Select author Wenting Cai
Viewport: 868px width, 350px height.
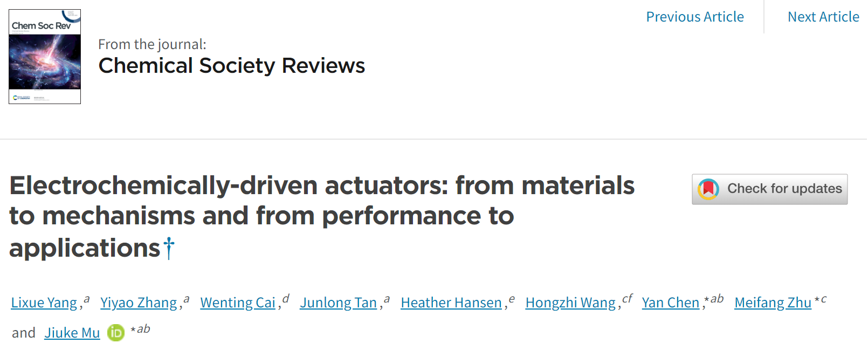(x=238, y=303)
